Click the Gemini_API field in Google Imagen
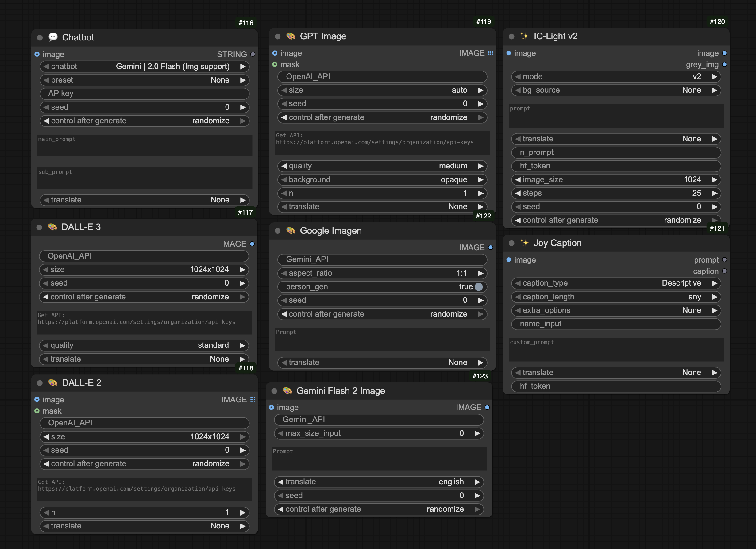756x549 pixels. pyautogui.click(x=382, y=259)
